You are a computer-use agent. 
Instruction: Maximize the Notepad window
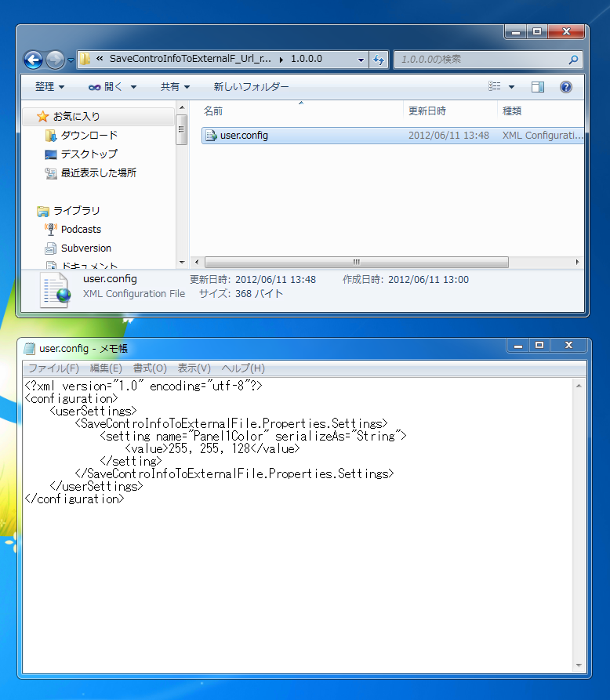pos(539,346)
